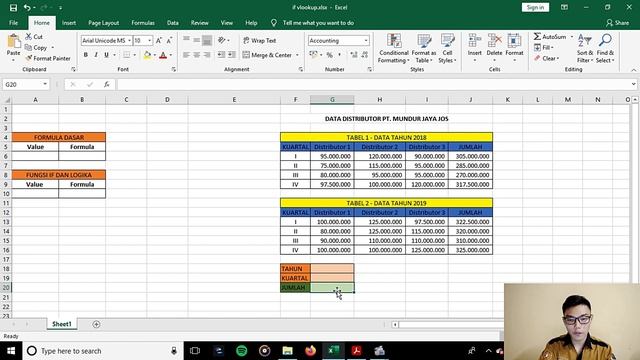640x360 pixels.
Task: Switch to the Insert tab
Action: tap(69, 23)
